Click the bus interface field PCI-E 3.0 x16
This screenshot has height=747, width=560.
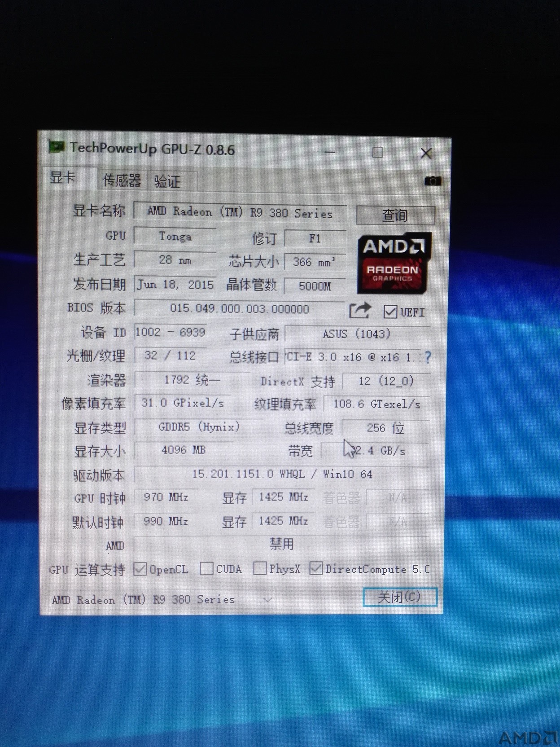coord(353,357)
